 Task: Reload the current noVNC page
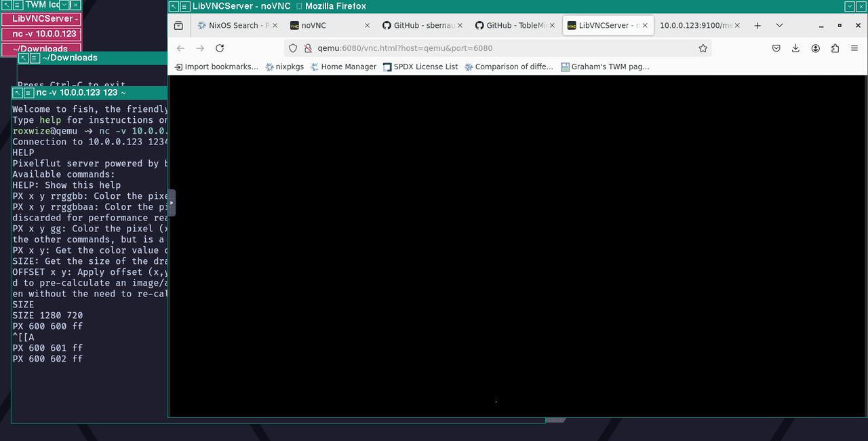(220, 48)
